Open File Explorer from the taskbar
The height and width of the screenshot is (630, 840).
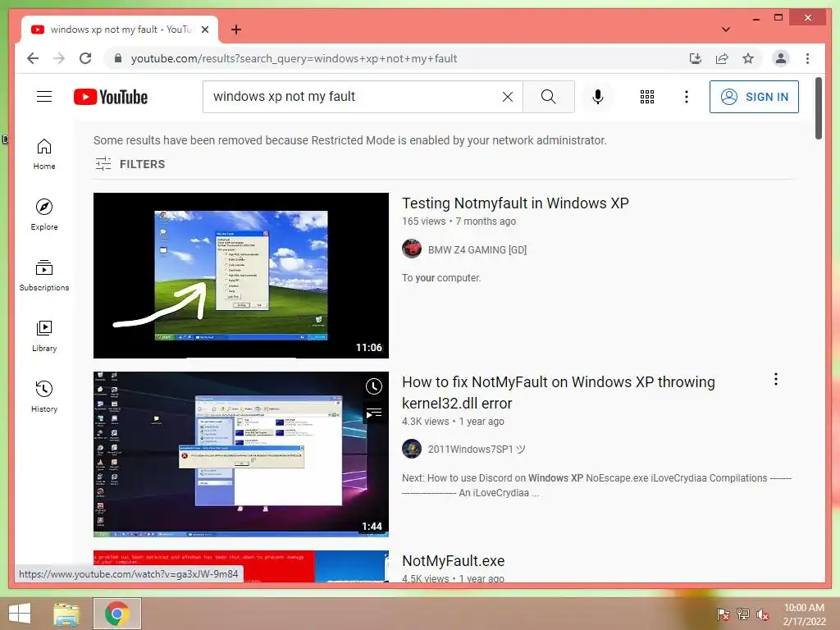tap(66, 614)
